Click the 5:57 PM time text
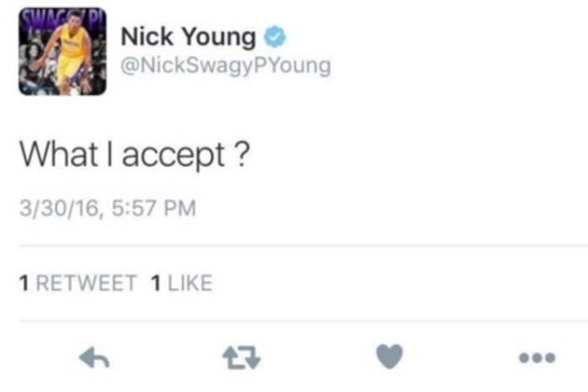The height and width of the screenshot is (392, 588). click(x=154, y=208)
